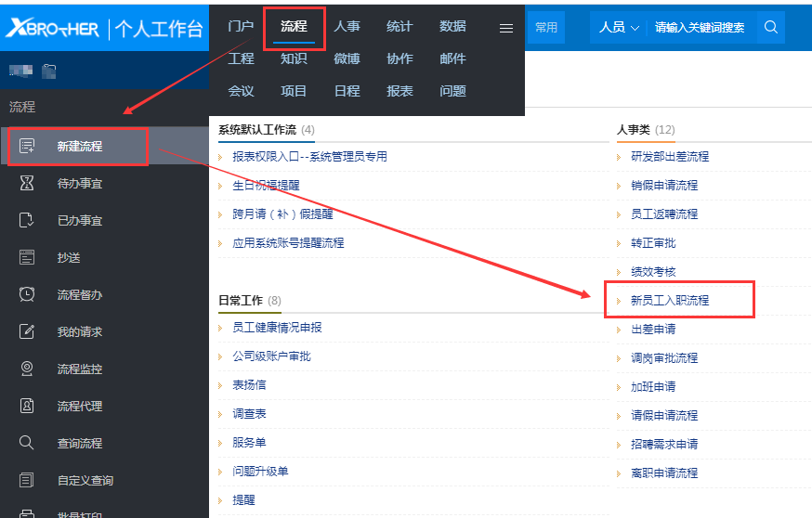This screenshot has height=518, width=812.
Task: Click the keyword search input field
Action: (x=700, y=28)
